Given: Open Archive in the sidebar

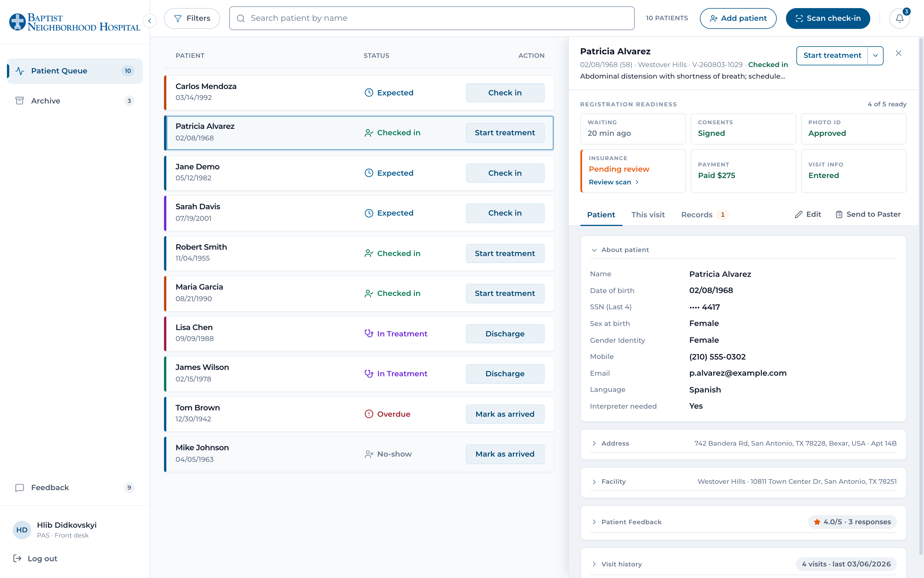Looking at the screenshot, I should coord(74,101).
